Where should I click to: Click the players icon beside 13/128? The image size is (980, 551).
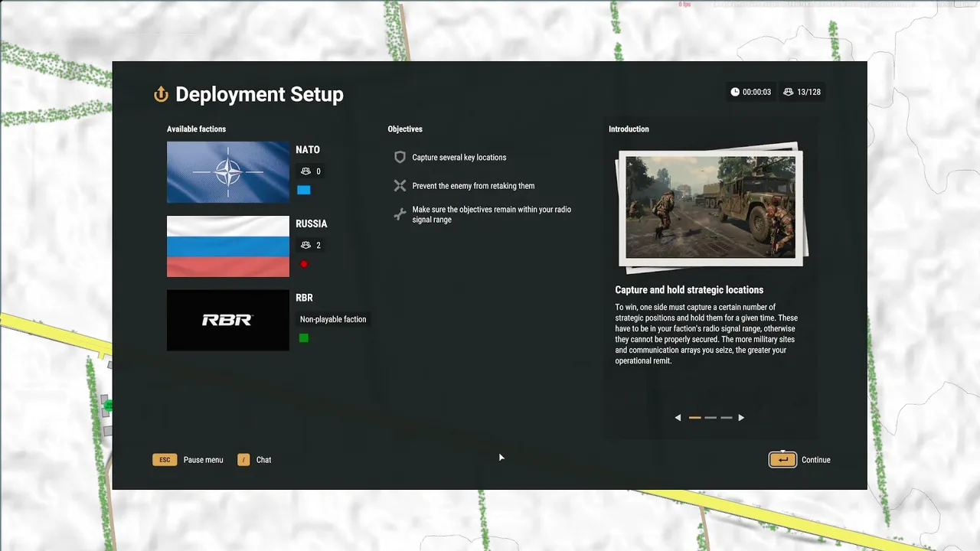pos(789,92)
